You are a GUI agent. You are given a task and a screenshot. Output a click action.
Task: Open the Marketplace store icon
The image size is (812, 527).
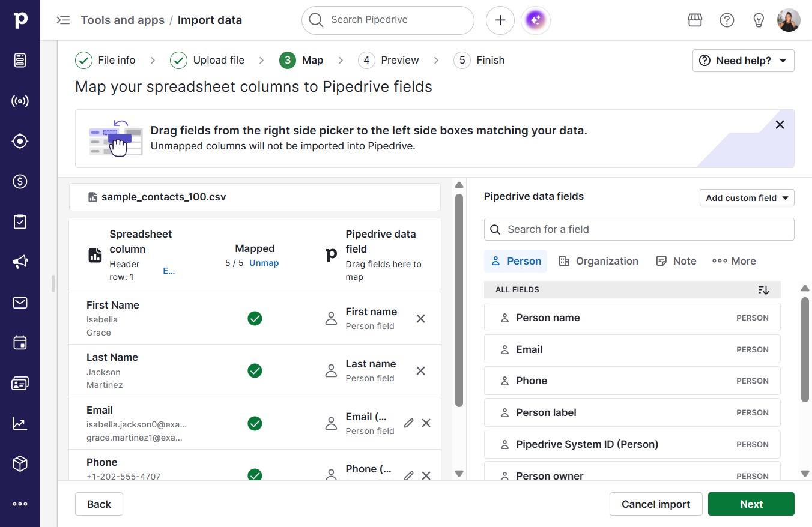[695, 20]
